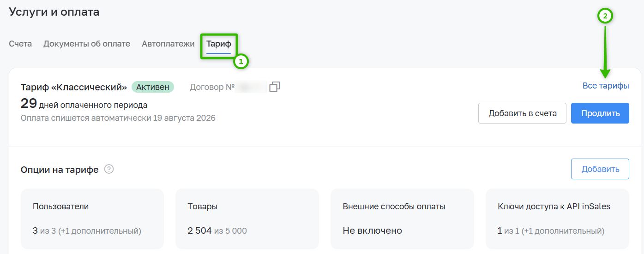Viewport: 644px width, 254px height.
Task: Select the Внешние способы оплаты card
Action: [x=402, y=219]
